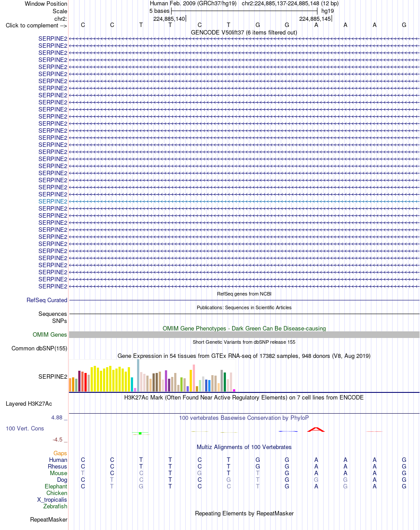420x530 pixels.
Task: Click the tallest light-blue bar in GTEx chart
Action: pyautogui.click(x=138, y=376)
